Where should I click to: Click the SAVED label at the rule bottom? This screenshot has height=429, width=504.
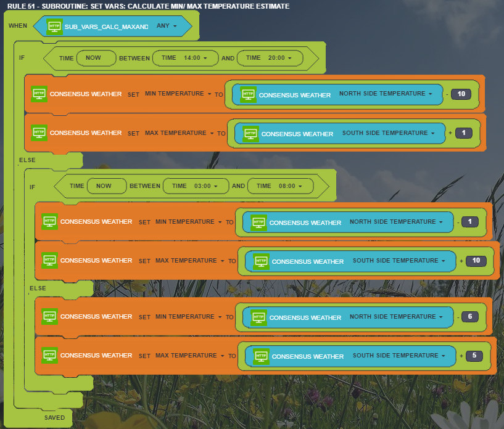[x=54, y=417]
